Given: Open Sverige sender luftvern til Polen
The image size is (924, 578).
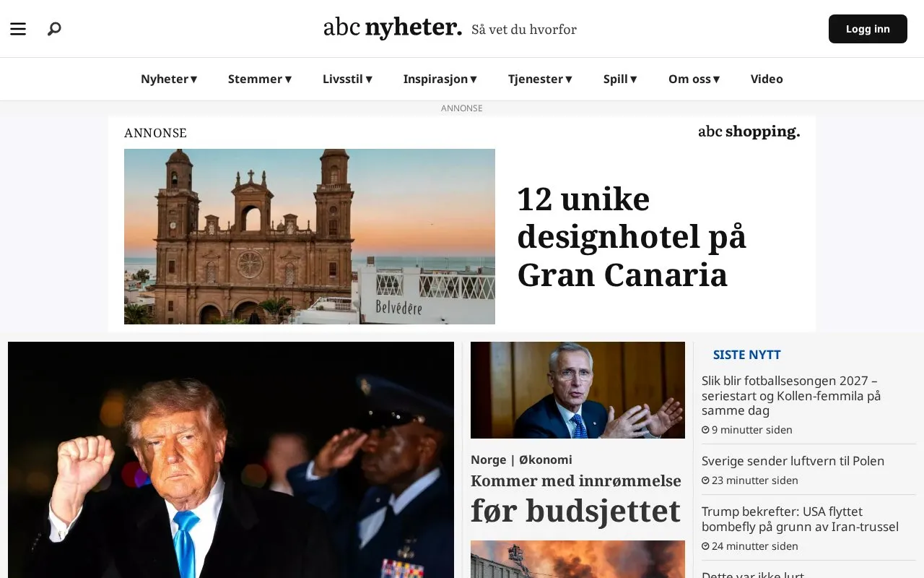Looking at the screenshot, I should coord(793,461).
